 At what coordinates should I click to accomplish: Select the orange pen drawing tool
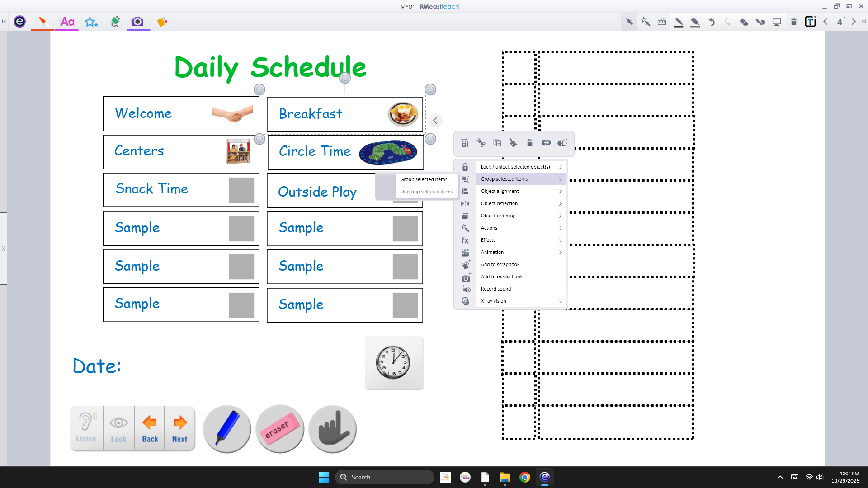point(43,21)
